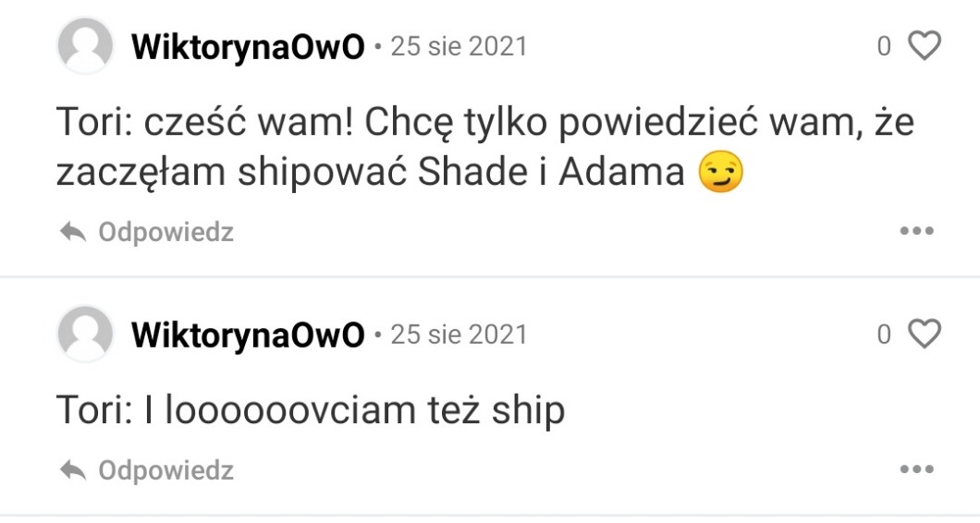980x523 pixels.
Task: Tap heart icon on 'looooovciam też ship' comment
Action: click(924, 334)
